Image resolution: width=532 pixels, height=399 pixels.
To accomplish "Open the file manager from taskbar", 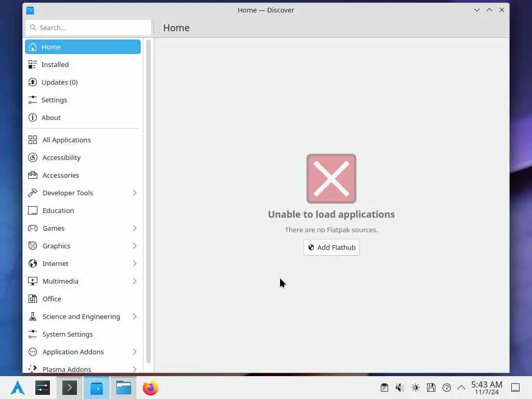I will click(x=124, y=388).
